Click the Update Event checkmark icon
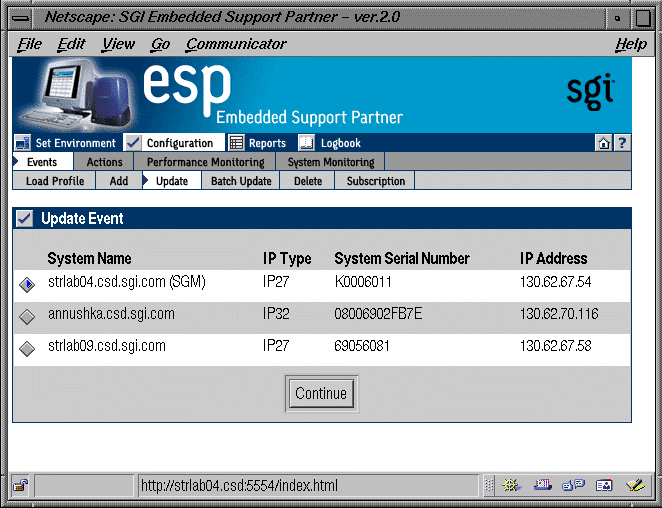 pyautogui.click(x=24, y=218)
